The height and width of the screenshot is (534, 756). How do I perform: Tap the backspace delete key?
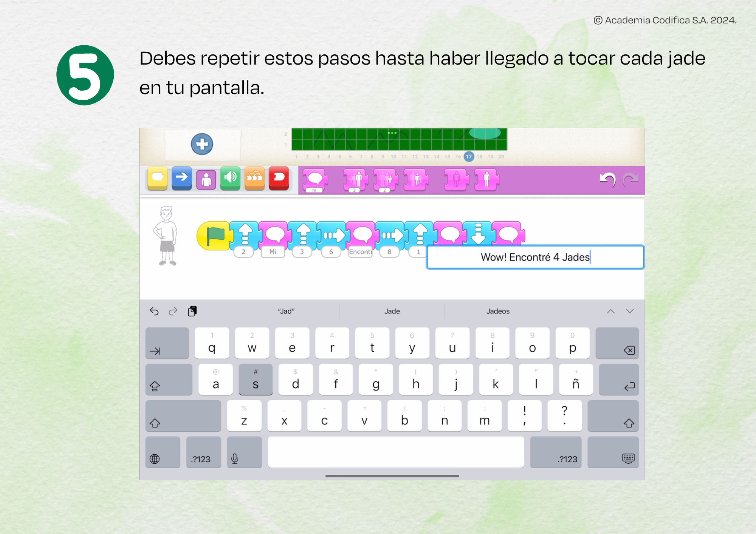coord(617,343)
